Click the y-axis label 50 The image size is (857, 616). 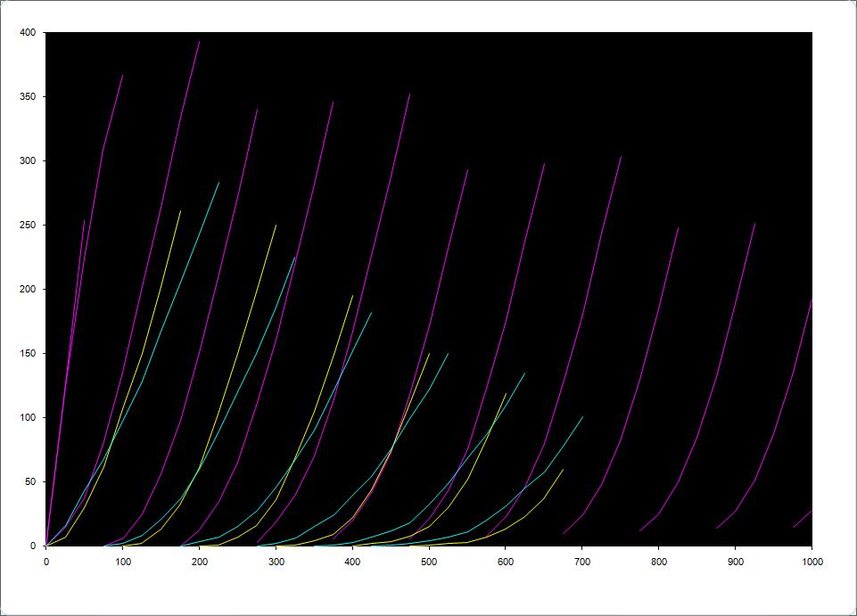click(x=30, y=482)
